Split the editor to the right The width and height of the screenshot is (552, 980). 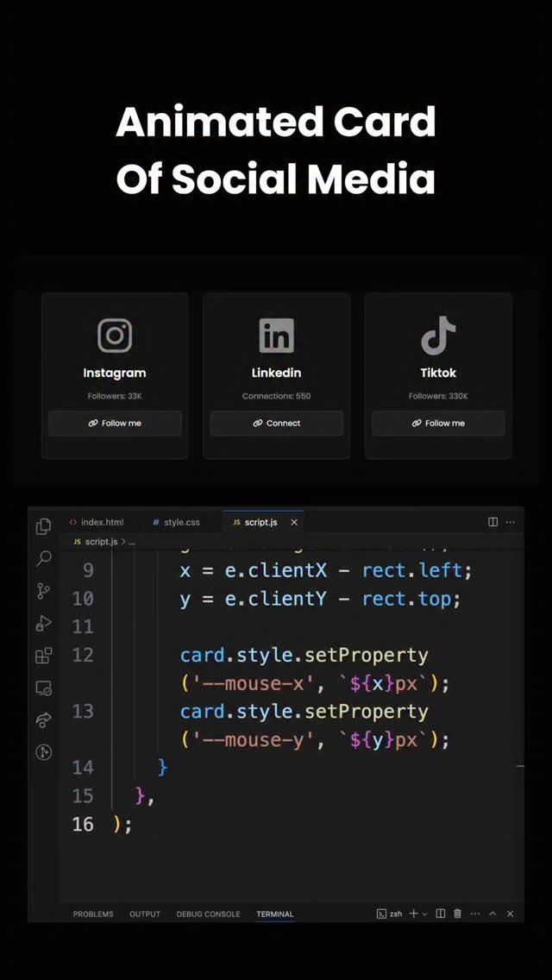pos(492,522)
